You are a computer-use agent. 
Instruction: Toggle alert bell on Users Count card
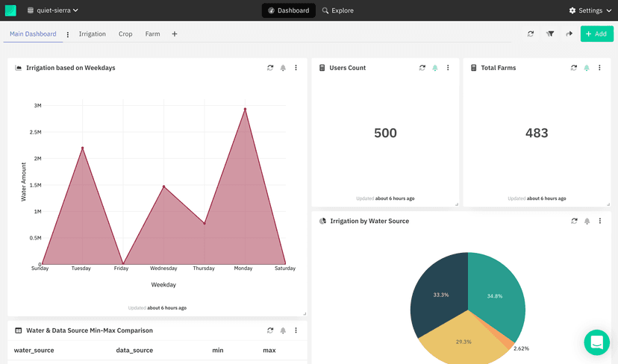tap(434, 68)
